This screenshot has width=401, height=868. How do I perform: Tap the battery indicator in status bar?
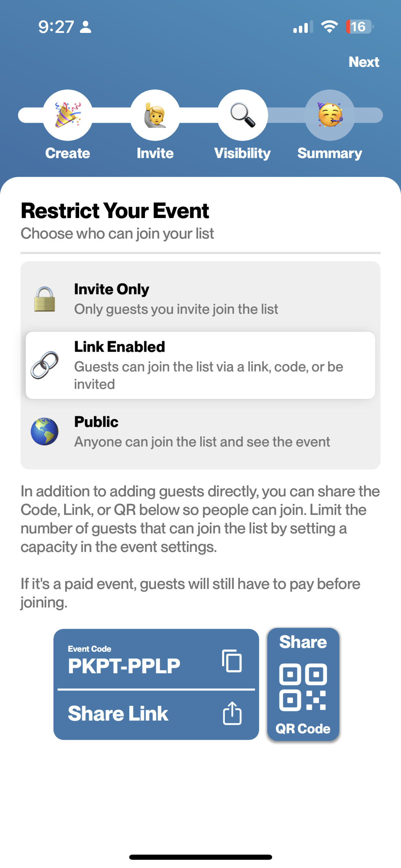[359, 27]
